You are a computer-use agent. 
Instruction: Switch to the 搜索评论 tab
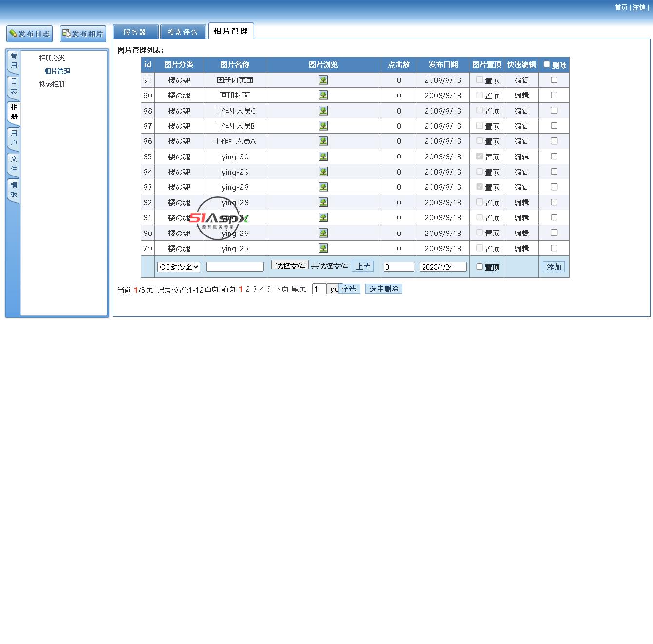pos(183,32)
